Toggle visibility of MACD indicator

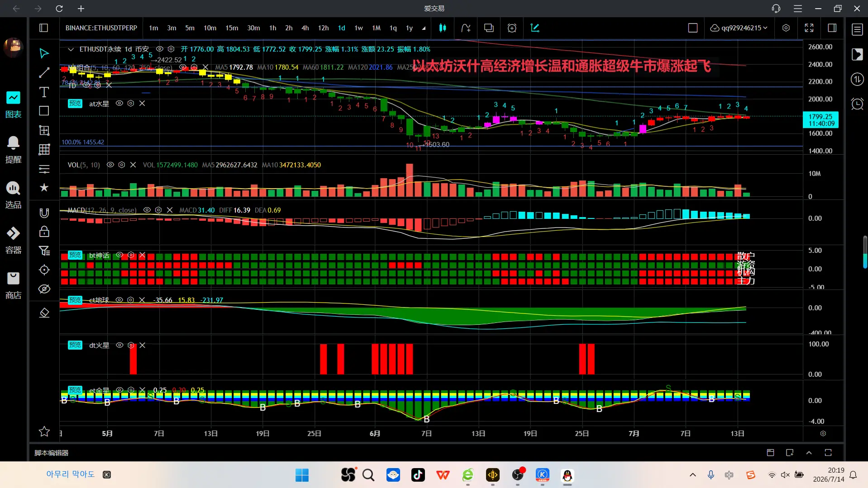click(x=147, y=210)
